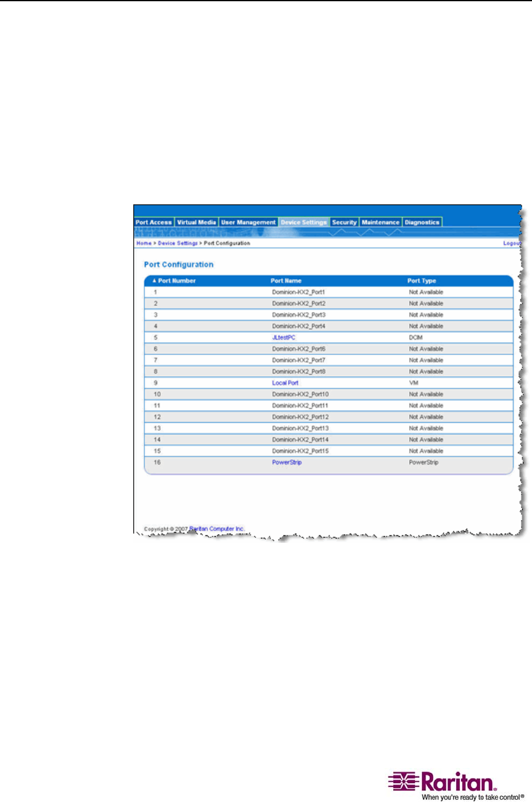The height and width of the screenshot is (809, 532).
Task: Select the Dominion-KX2_Port7 name cell
Action: click(298, 360)
